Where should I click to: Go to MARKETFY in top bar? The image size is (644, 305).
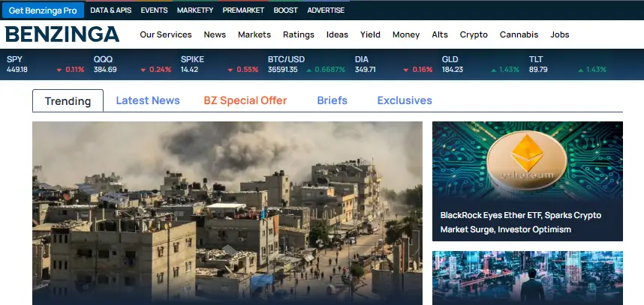pos(195,10)
